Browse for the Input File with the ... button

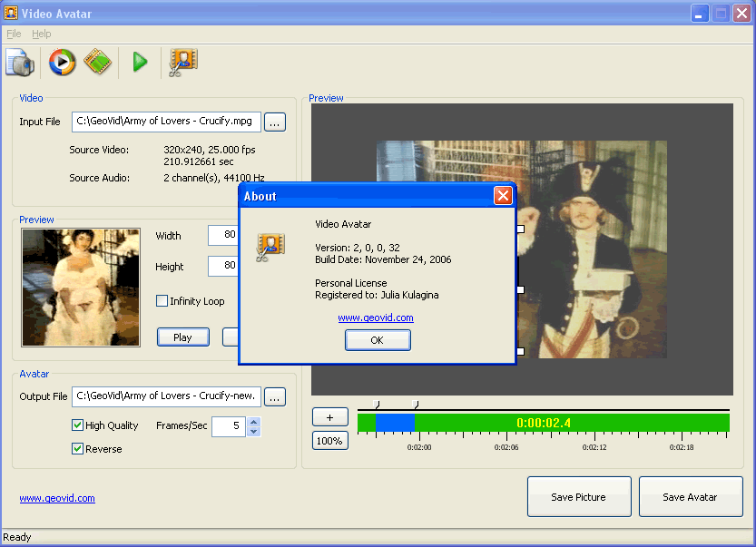click(x=275, y=122)
